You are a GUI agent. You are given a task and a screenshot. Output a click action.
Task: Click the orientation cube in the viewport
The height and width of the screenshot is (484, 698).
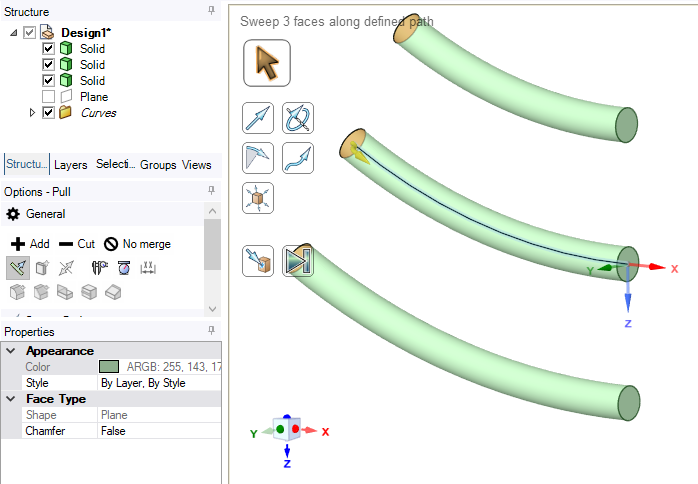[x=287, y=429]
